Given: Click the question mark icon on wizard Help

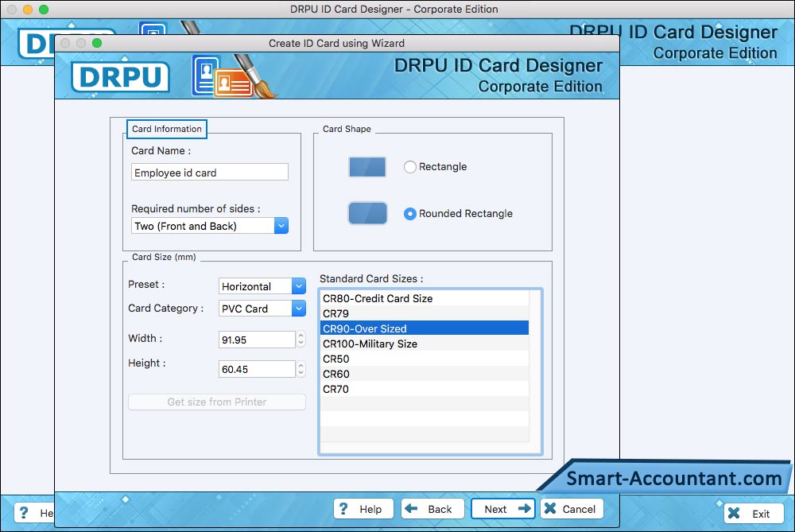Looking at the screenshot, I should (343, 508).
